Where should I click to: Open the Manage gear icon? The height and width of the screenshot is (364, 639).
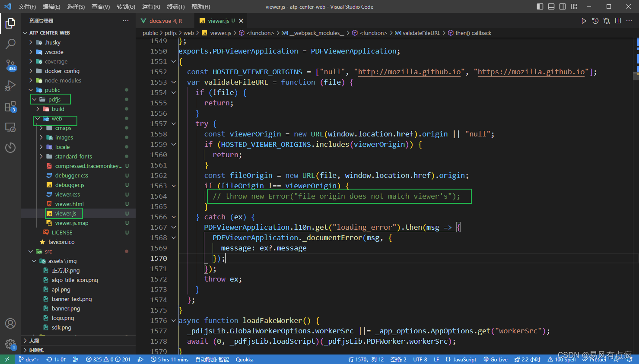[x=10, y=344]
